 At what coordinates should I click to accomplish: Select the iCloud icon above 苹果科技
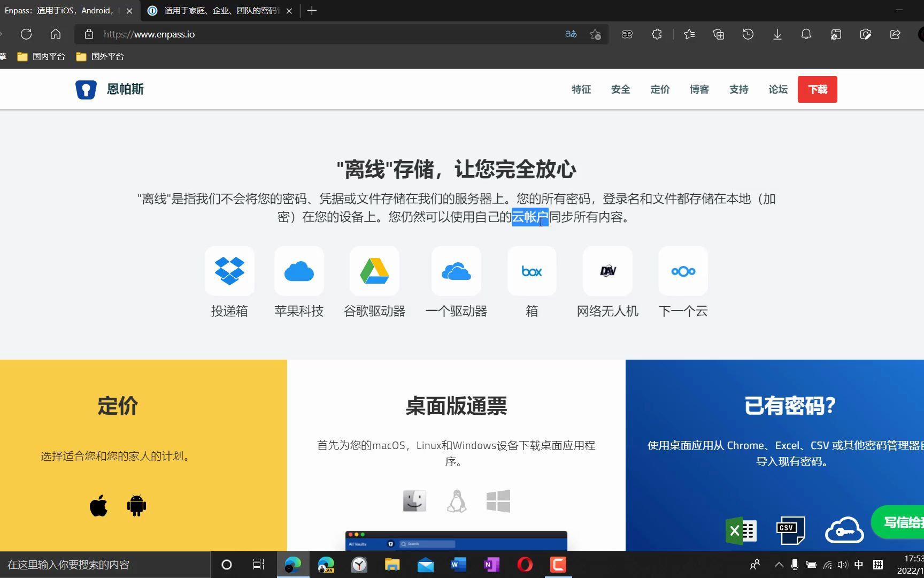299,271
